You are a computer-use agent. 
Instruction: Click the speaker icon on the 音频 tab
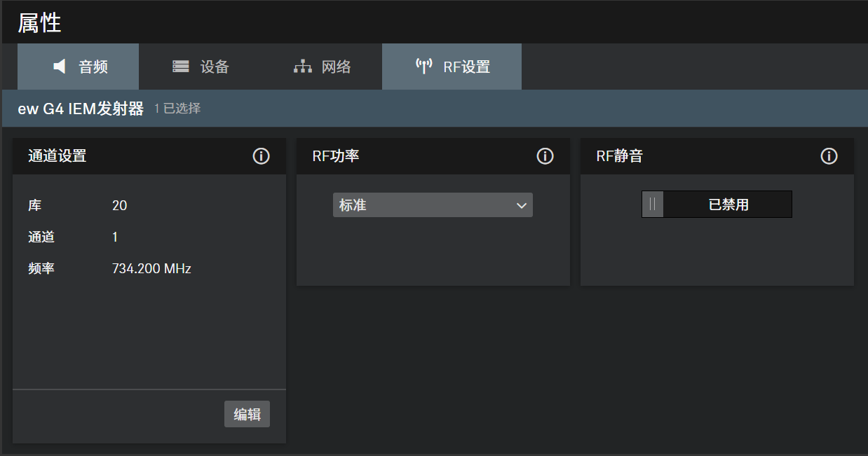click(x=60, y=67)
